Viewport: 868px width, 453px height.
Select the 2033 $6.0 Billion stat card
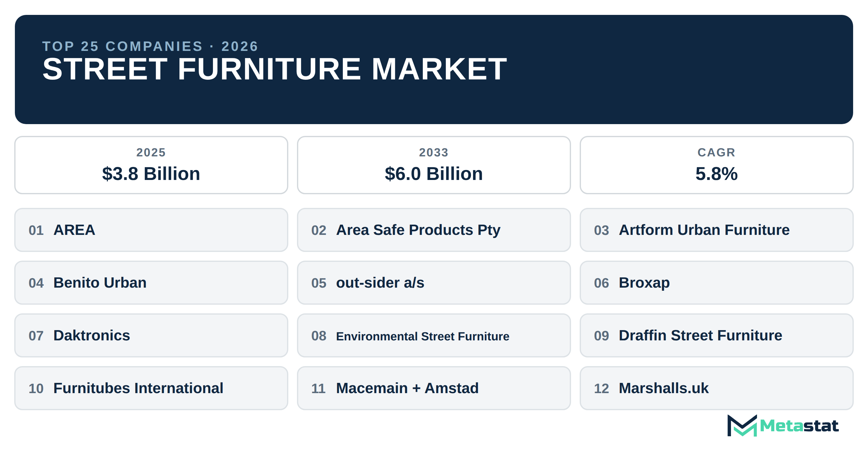pos(434,165)
